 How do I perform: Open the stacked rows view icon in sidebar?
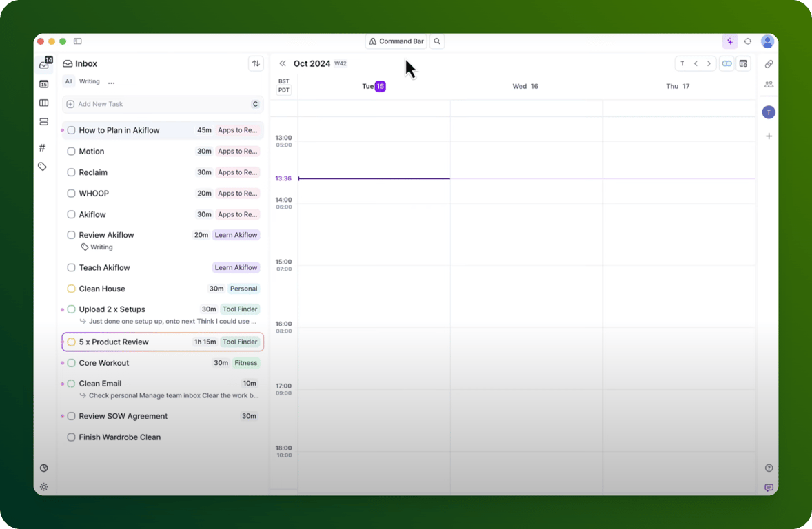click(x=44, y=122)
